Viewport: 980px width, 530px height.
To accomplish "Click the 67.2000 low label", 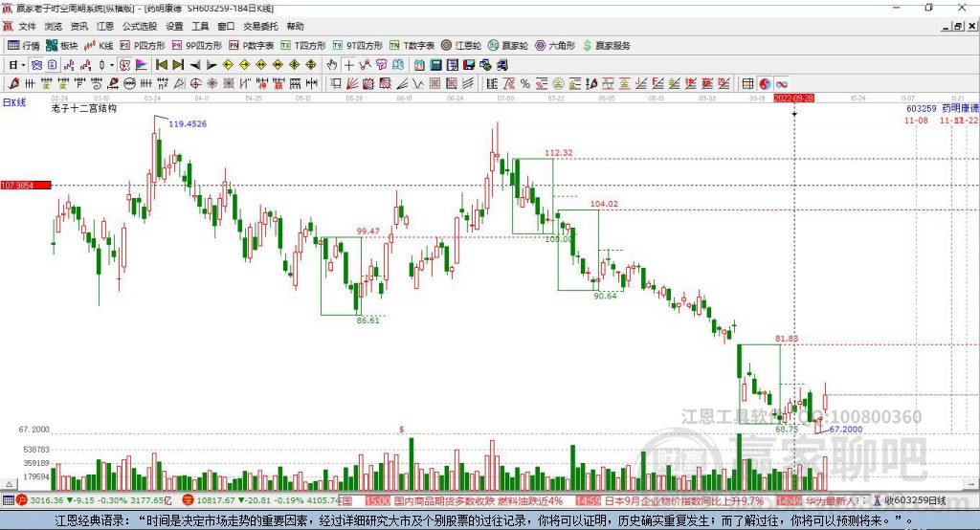I will [x=846, y=430].
